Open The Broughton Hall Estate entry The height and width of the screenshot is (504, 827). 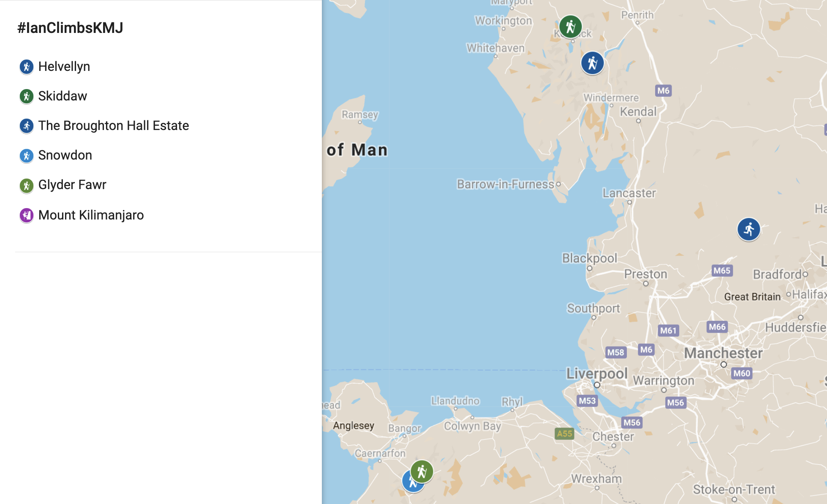coord(114,126)
